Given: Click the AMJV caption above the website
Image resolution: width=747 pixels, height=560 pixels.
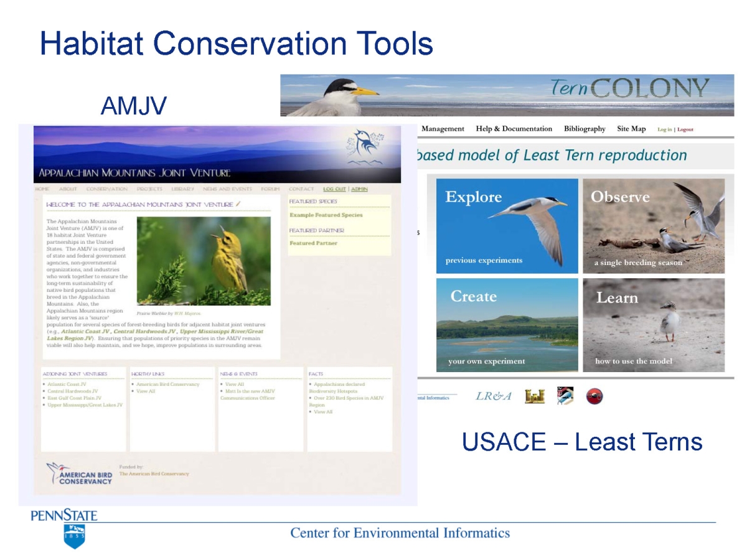Looking at the screenshot, I should (x=133, y=106).
